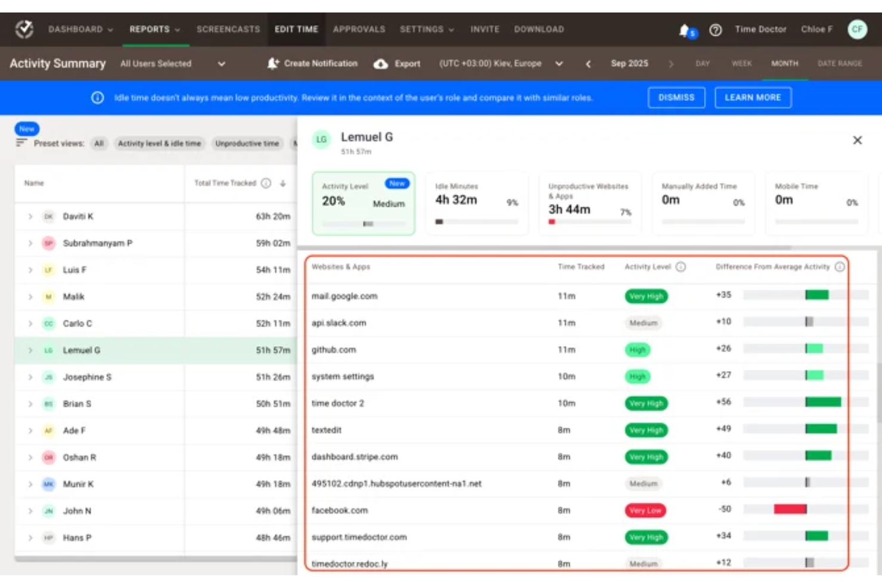
Task: Open the Create Notification bell icon
Action: coord(274,63)
